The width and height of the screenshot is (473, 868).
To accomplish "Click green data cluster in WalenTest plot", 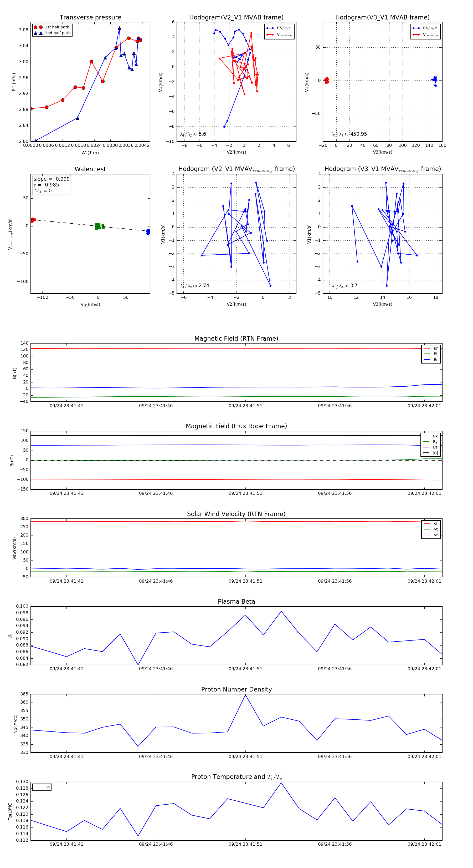I will pos(99,226).
